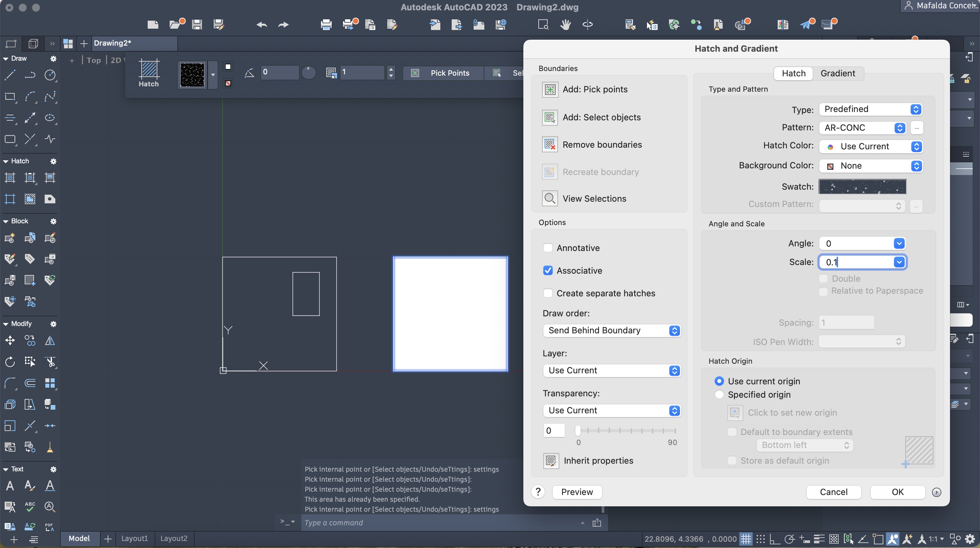Select the Move tool in Modify panel
The image size is (980, 548).
coord(10,341)
